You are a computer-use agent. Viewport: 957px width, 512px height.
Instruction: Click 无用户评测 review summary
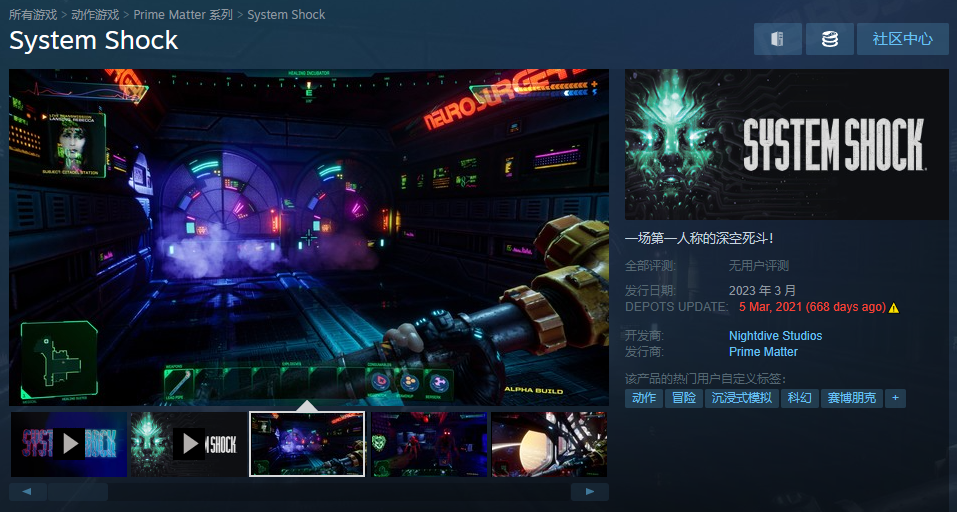point(759,265)
